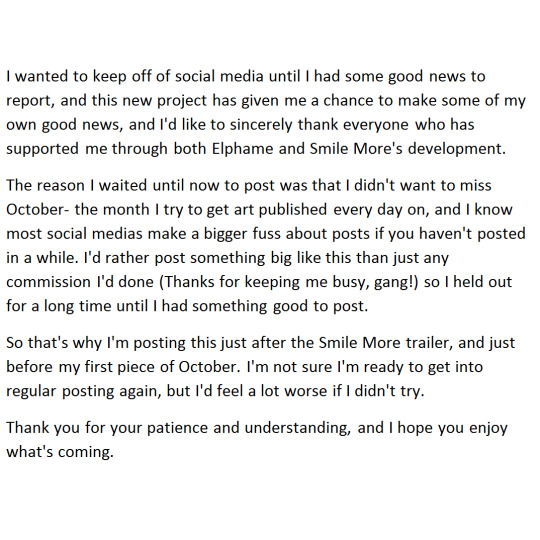
Task: Click 'Smile More trailer' in third paragraph
Action: click(x=385, y=343)
